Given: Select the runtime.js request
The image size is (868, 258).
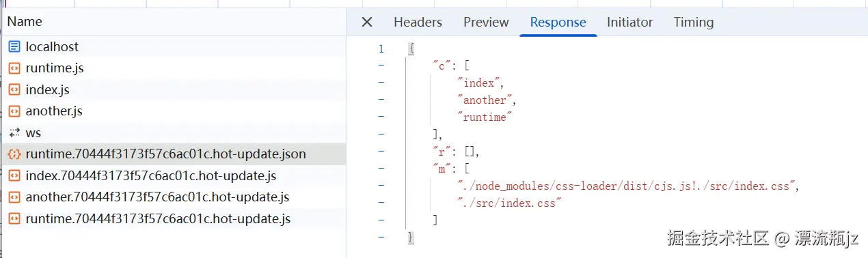Looking at the screenshot, I should pyautogui.click(x=173, y=68).
